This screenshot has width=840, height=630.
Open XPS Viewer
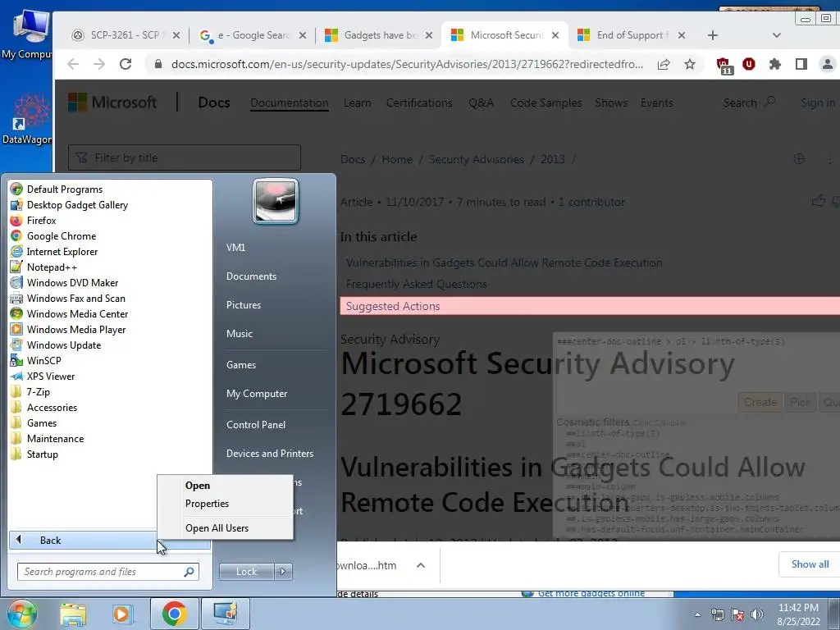pos(51,376)
